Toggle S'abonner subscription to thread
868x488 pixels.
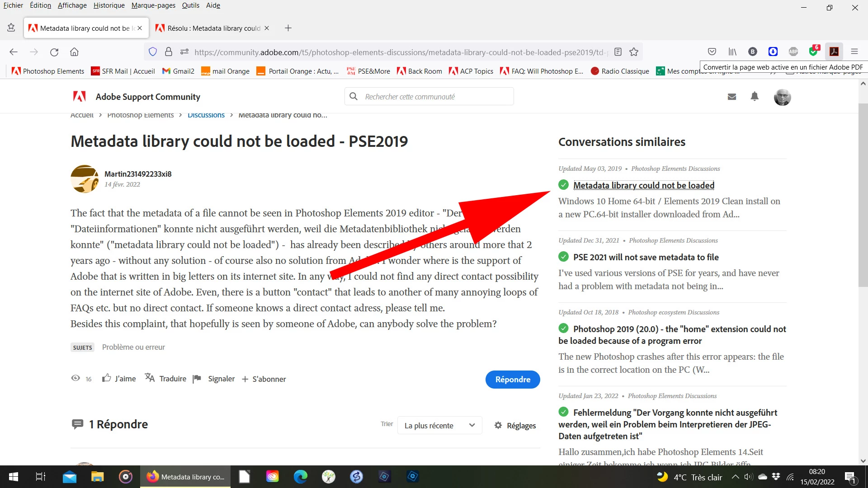[264, 379]
